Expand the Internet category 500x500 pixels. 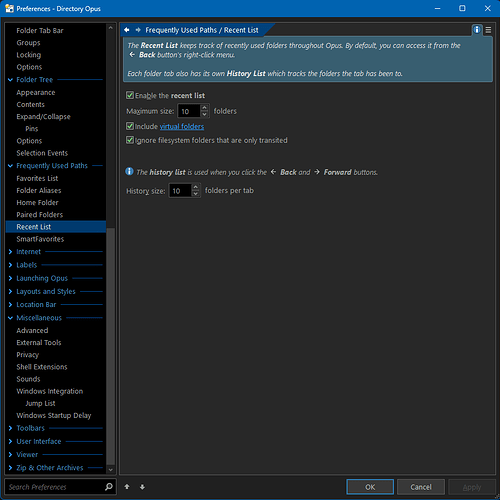[x=10, y=252]
